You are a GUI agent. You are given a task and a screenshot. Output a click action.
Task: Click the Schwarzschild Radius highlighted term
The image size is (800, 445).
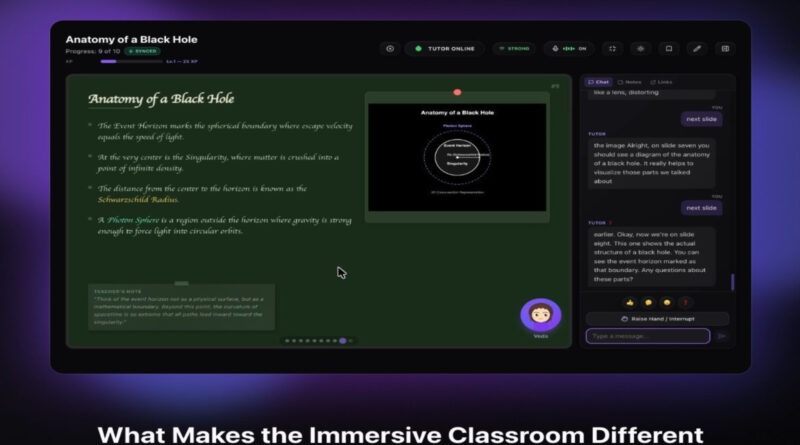coord(138,200)
